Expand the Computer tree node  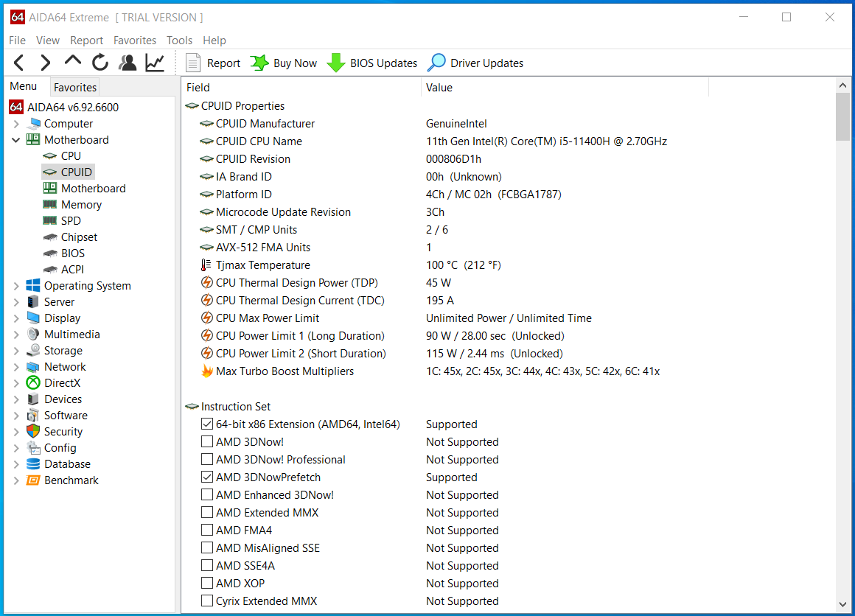point(16,124)
